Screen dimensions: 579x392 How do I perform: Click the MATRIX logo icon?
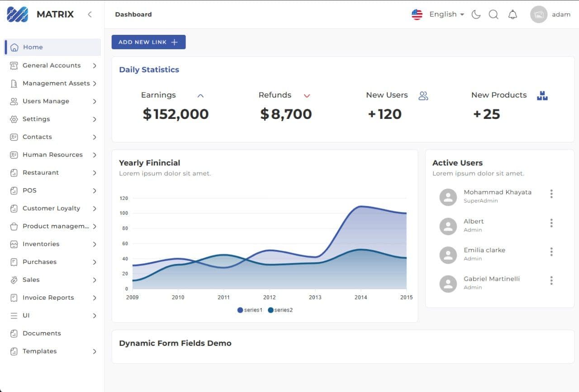[17, 14]
